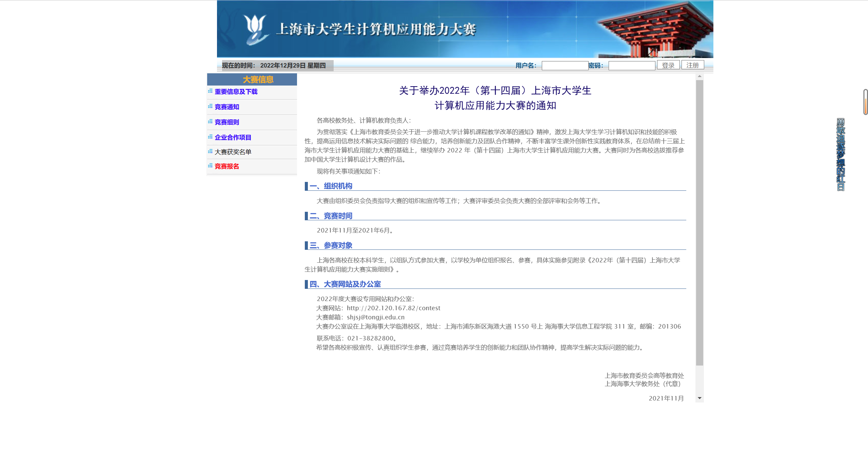The height and width of the screenshot is (466, 868).
Task: Focus the 用户名 username input field
Action: pyautogui.click(x=565, y=66)
